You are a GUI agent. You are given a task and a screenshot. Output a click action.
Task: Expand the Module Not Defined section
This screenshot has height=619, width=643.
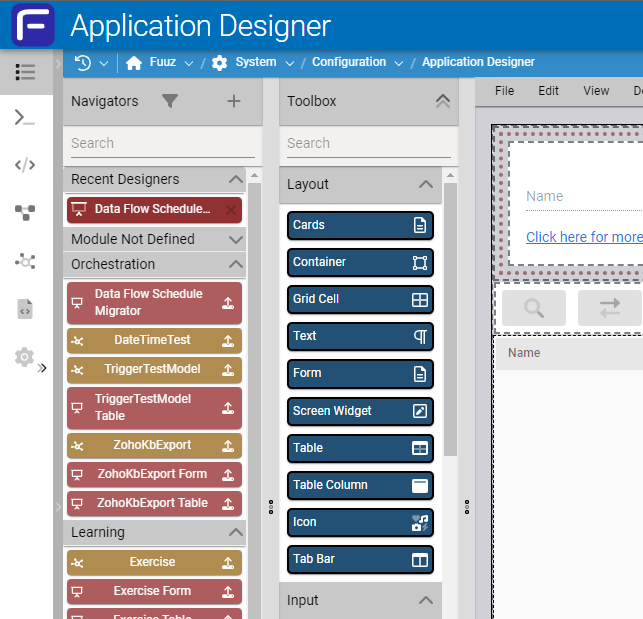(236, 240)
